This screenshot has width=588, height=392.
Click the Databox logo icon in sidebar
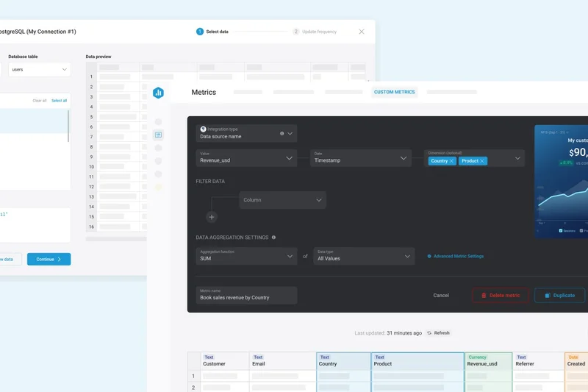158,93
